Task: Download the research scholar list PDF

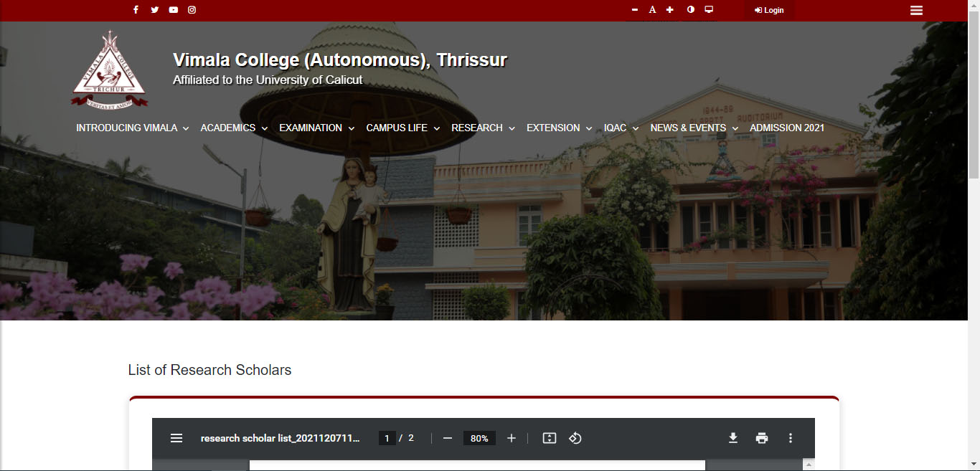Action: click(733, 438)
